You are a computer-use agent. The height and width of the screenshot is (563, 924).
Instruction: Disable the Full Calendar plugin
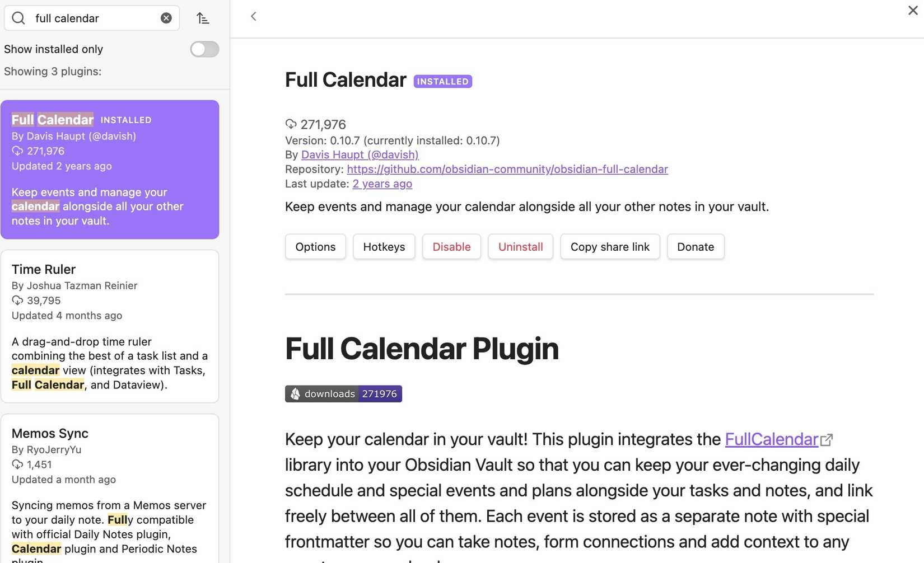[x=451, y=246]
